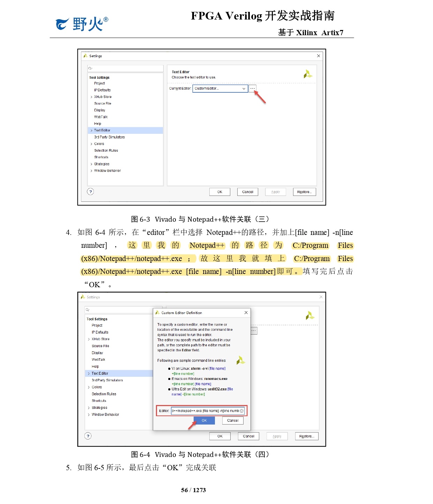This screenshot has height=504, width=433.
Task: Select Text Editor in Tool Settings
Action: 102,130
